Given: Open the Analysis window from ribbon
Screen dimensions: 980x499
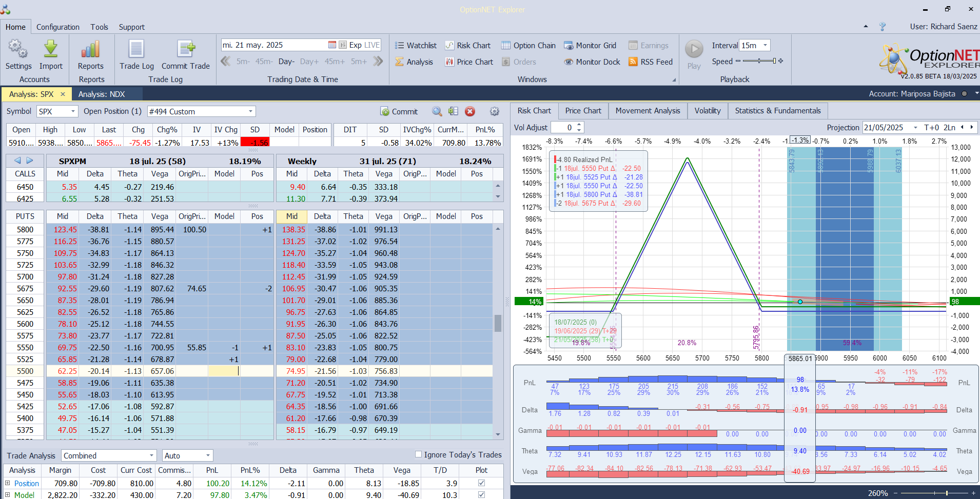Looking at the screenshot, I should click(x=414, y=62).
